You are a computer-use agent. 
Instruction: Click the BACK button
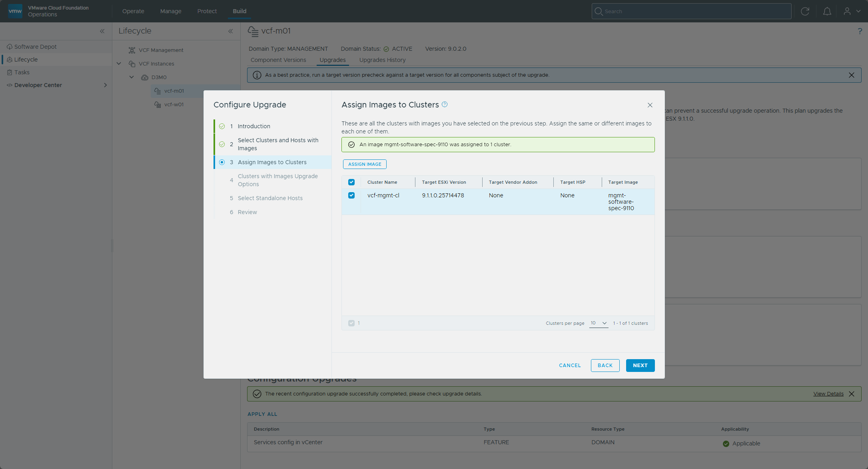coord(605,366)
